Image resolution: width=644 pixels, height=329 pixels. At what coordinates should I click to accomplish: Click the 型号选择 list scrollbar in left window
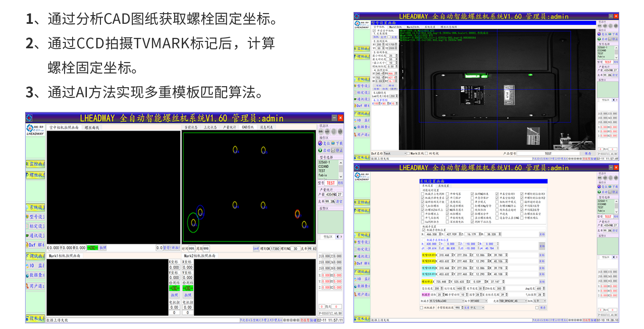(341, 169)
